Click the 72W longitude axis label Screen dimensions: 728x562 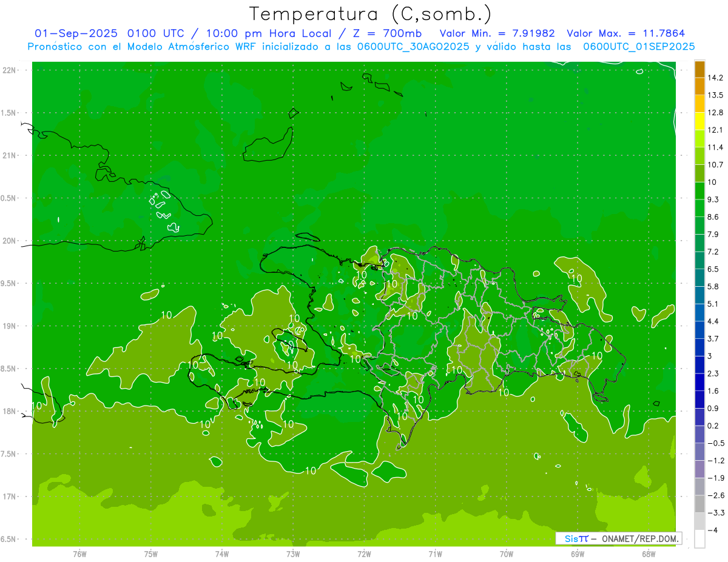(364, 554)
